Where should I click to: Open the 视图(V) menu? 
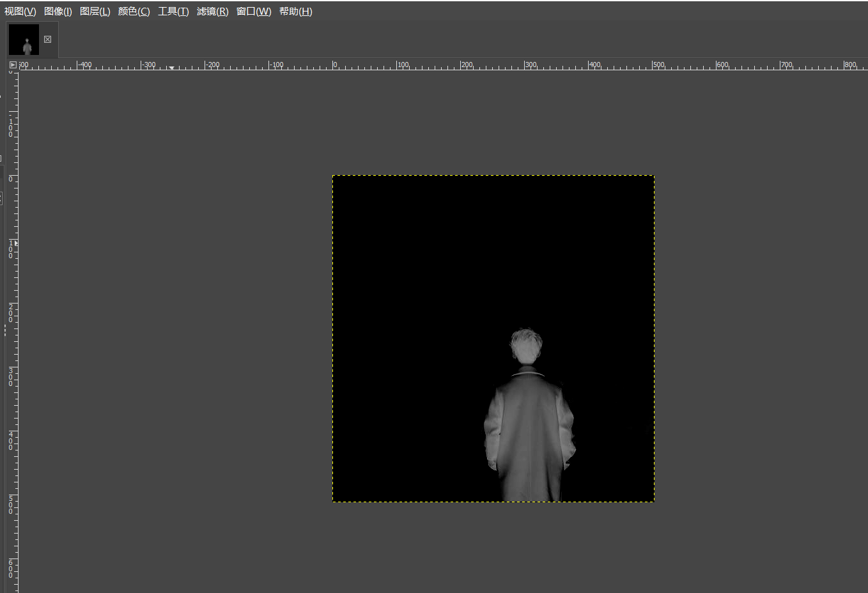click(x=20, y=12)
